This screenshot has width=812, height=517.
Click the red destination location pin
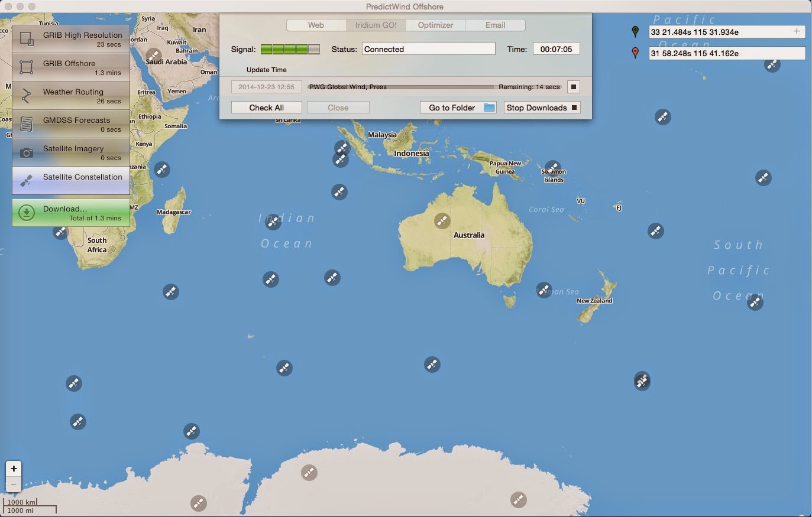[x=636, y=53]
